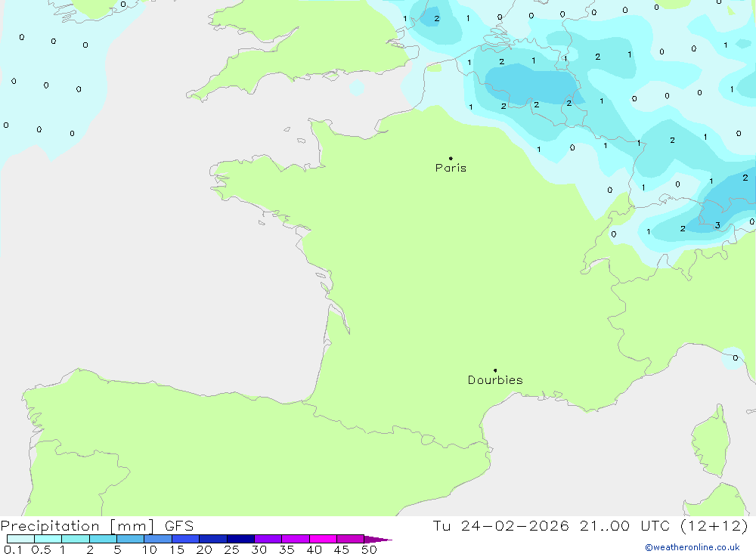Click the precipitation value 3 on the map

click(x=718, y=225)
